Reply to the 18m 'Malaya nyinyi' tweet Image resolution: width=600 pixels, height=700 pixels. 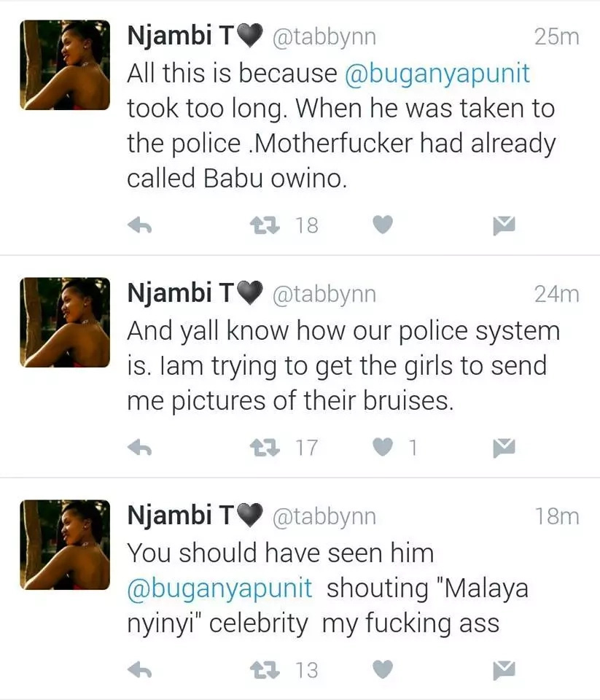pyautogui.click(x=140, y=670)
